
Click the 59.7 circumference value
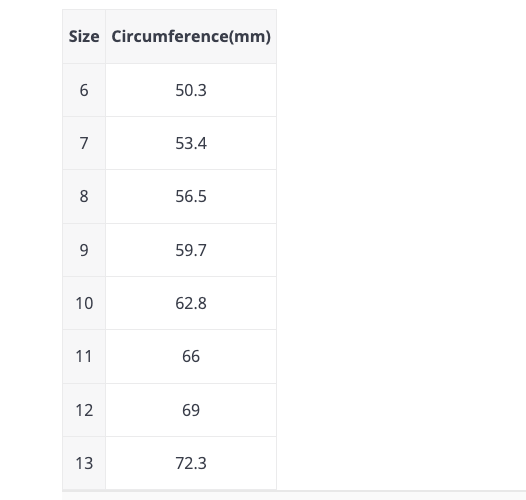pyautogui.click(x=191, y=250)
